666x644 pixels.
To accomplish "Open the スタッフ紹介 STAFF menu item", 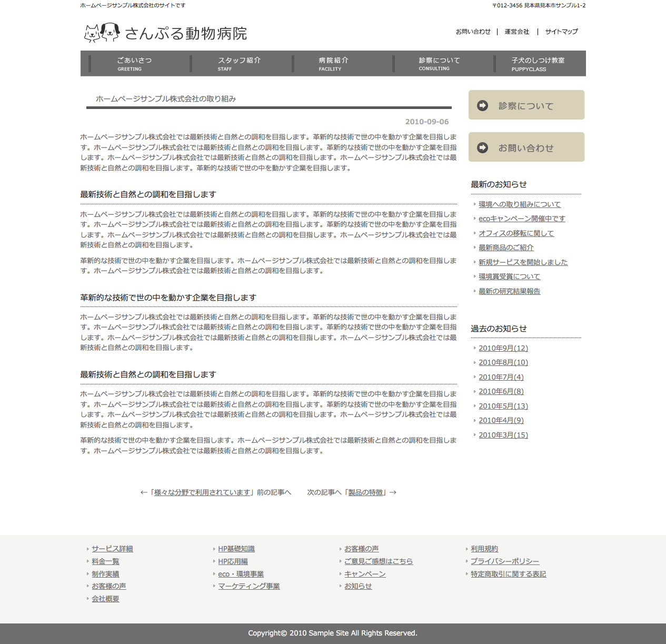I will point(239,64).
